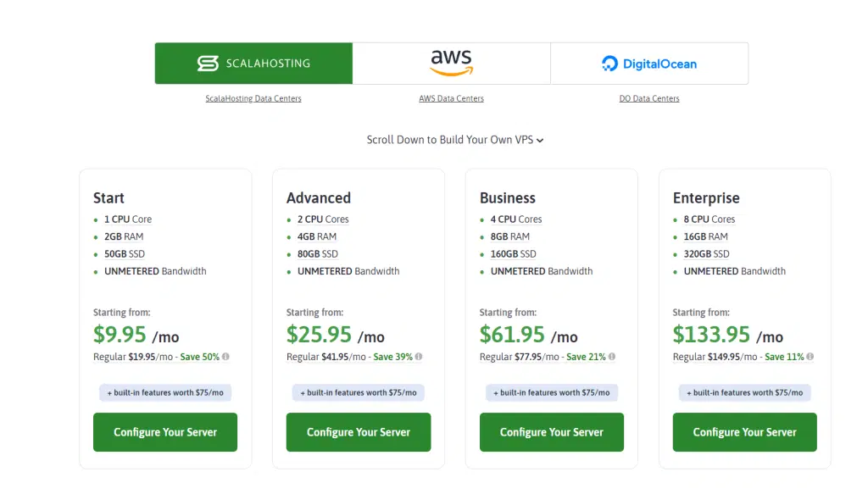Click the $133.95 /mo price

(728, 335)
